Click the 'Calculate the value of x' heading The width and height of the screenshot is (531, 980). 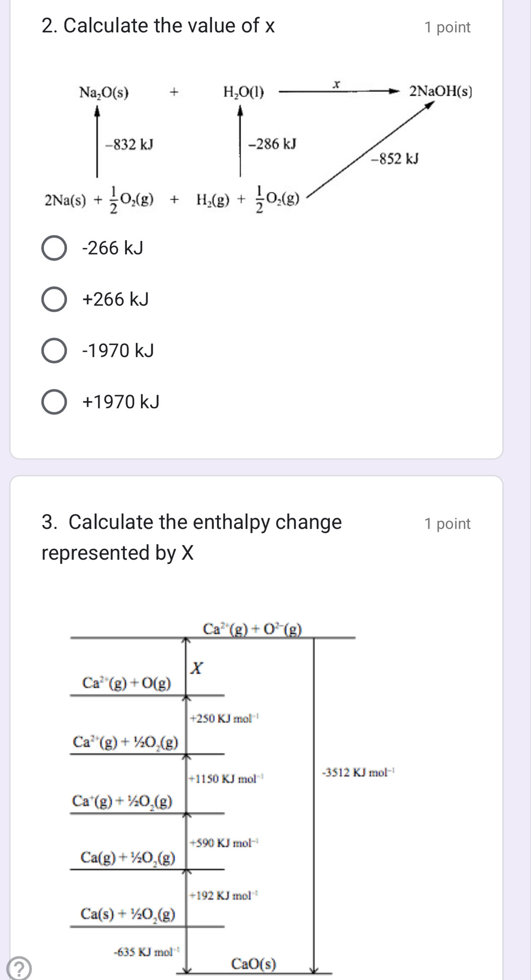click(x=159, y=26)
